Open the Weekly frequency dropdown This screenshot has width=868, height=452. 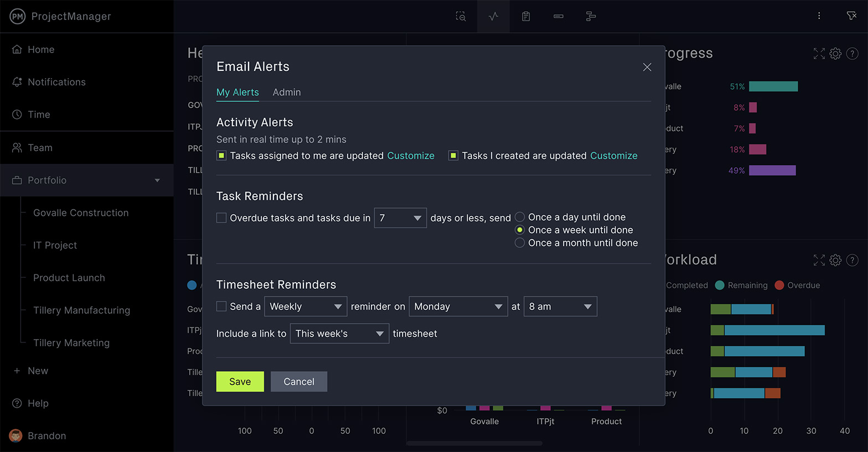click(x=305, y=306)
